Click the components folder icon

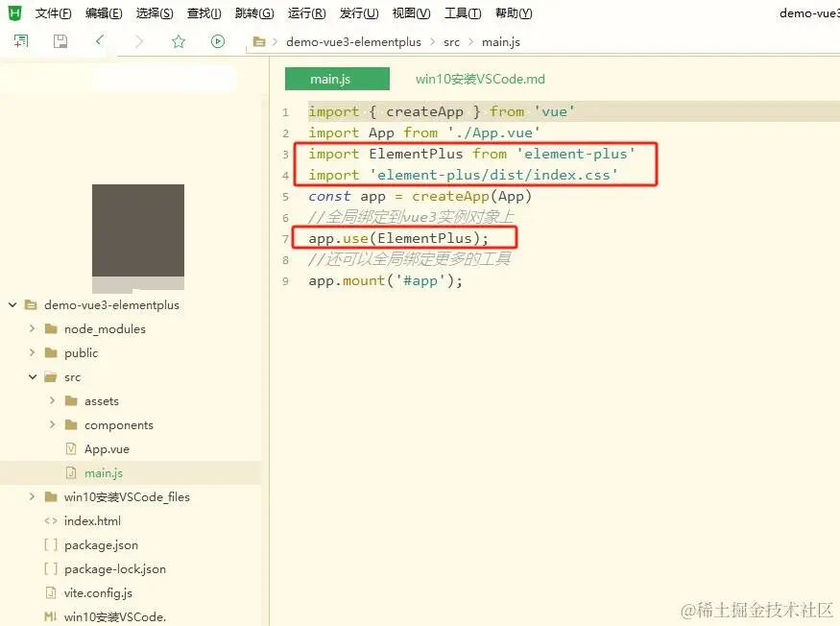click(x=71, y=425)
